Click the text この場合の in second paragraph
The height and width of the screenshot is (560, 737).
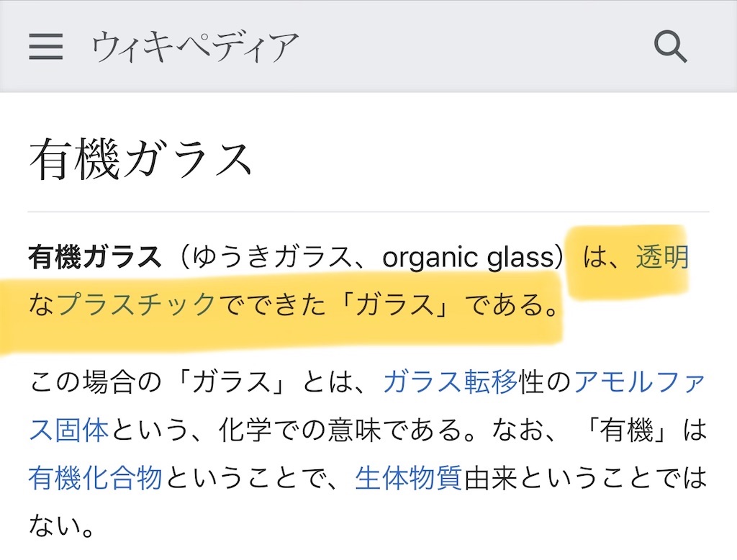(x=96, y=381)
